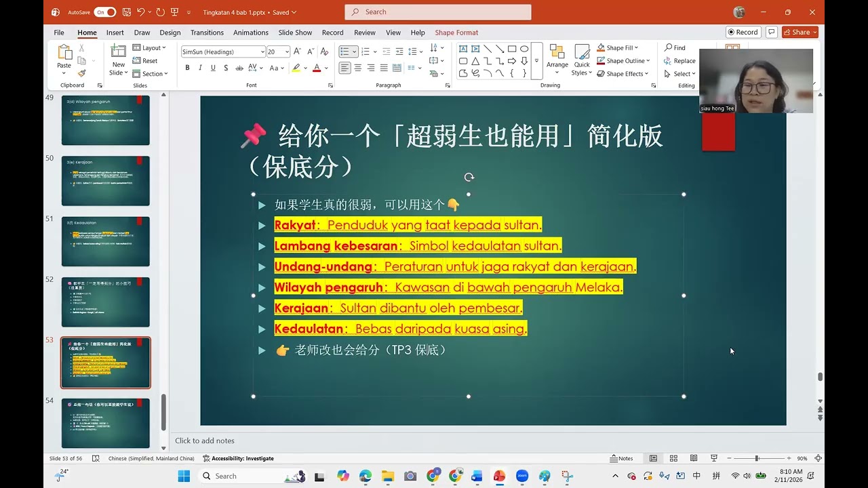Open the File menu
868x488 pixels.
click(59, 33)
